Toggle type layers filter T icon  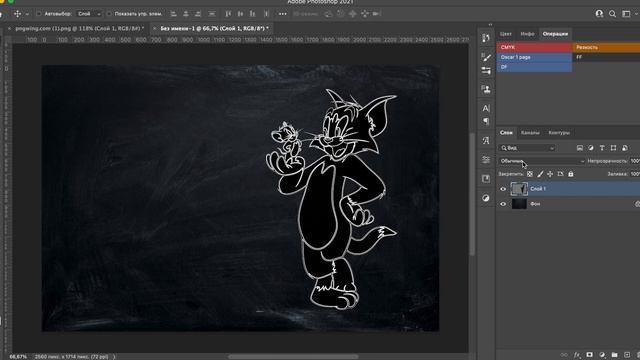click(x=602, y=148)
